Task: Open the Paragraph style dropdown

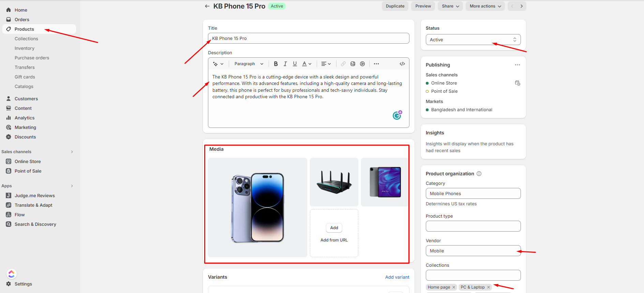Action: tap(249, 64)
